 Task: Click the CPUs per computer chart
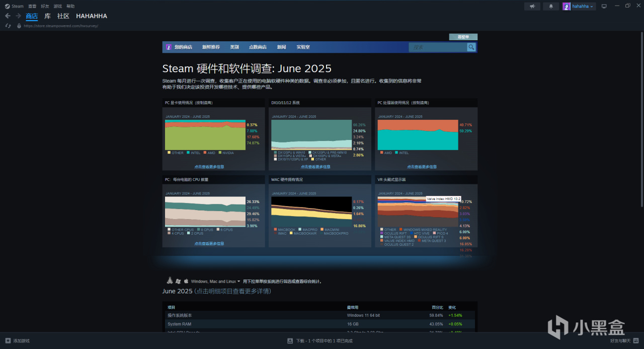205,212
